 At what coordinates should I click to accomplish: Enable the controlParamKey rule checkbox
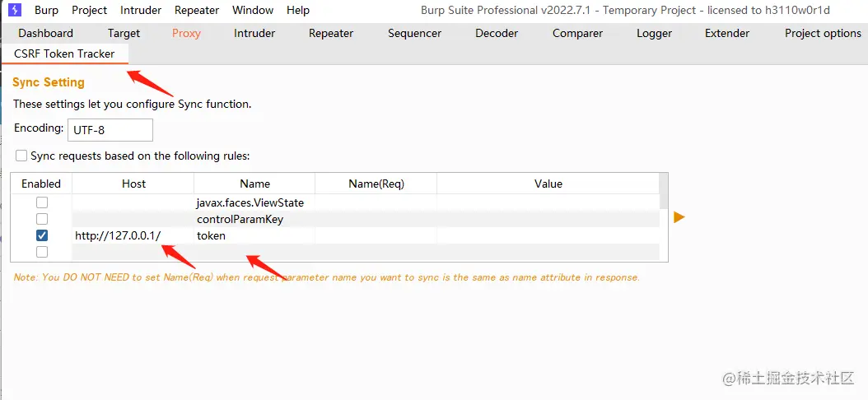click(42, 219)
